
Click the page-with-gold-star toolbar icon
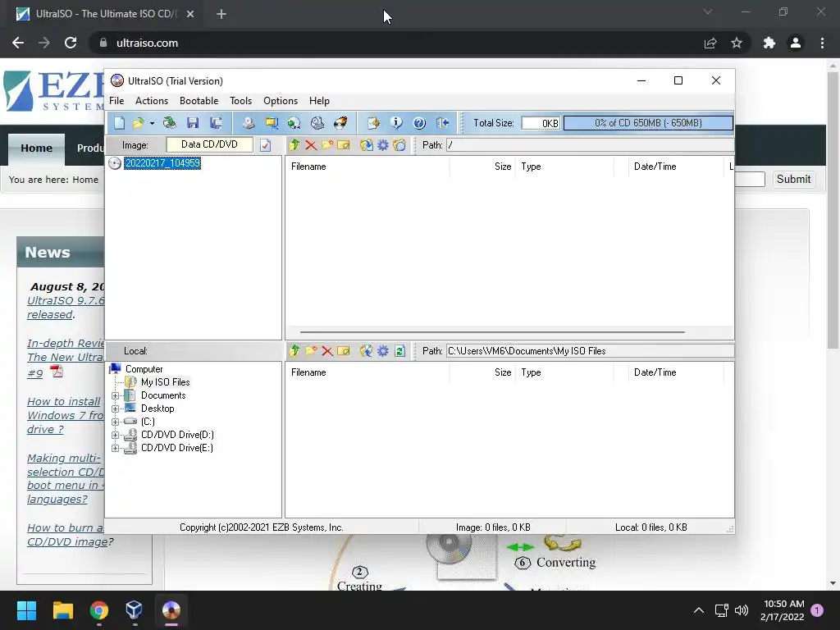[x=373, y=123]
